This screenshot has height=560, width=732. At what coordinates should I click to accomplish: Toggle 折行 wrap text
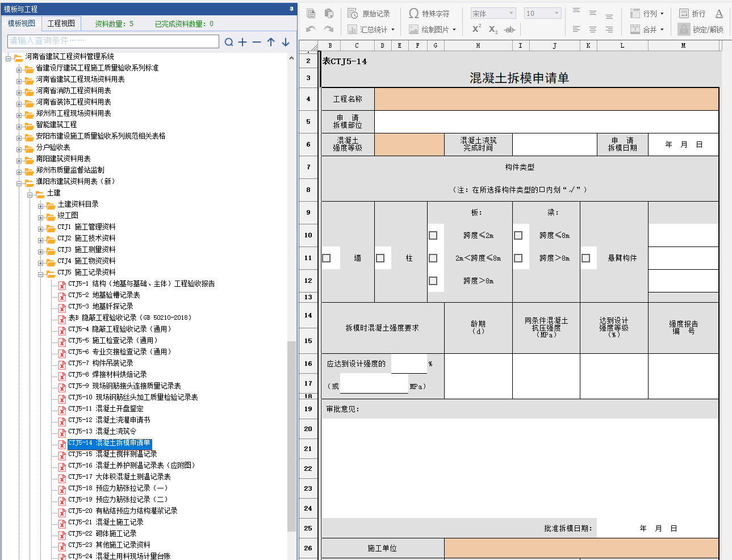click(x=692, y=14)
